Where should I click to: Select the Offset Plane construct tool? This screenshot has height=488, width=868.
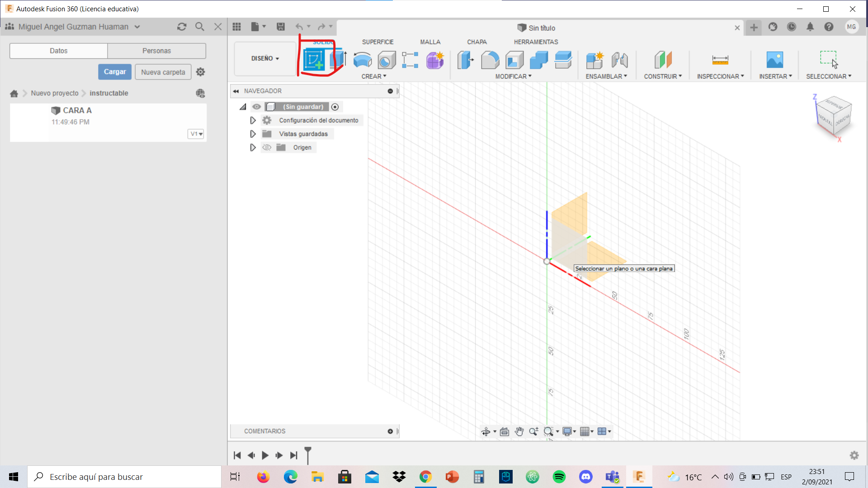click(663, 60)
